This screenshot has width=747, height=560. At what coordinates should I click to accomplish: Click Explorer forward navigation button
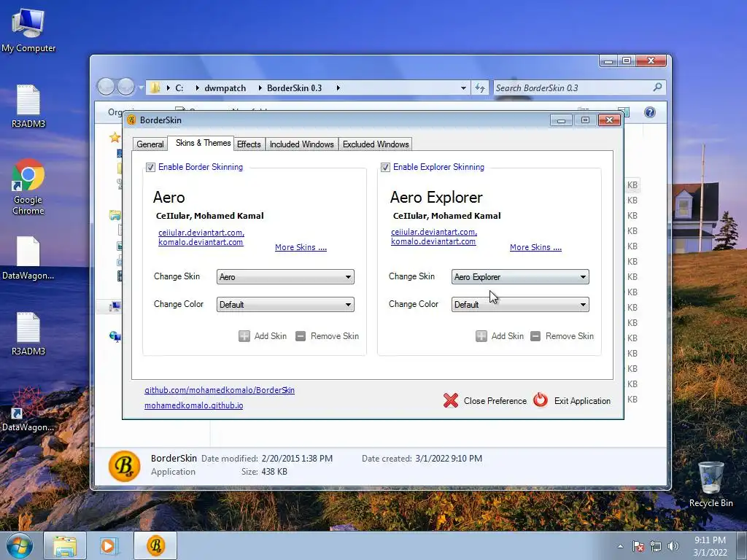point(125,87)
